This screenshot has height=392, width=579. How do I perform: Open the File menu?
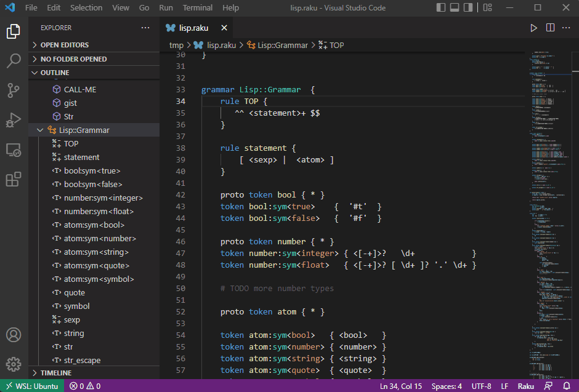tap(31, 7)
